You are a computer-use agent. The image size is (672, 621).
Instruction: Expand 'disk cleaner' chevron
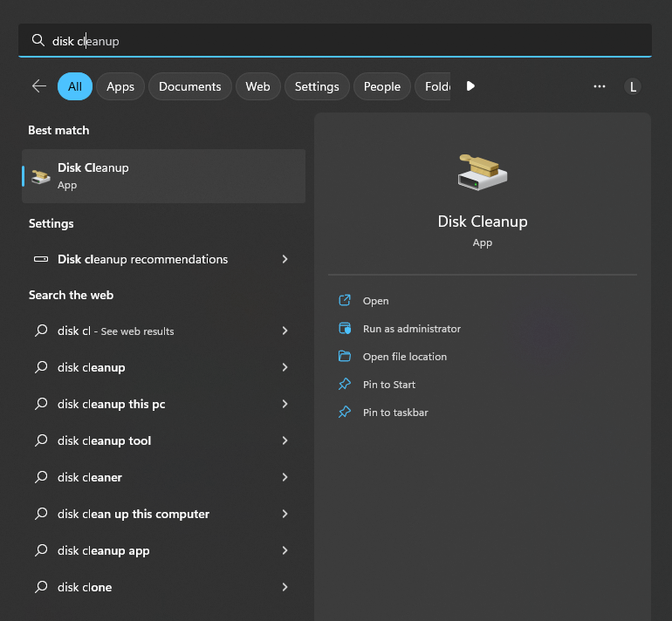point(285,477)
